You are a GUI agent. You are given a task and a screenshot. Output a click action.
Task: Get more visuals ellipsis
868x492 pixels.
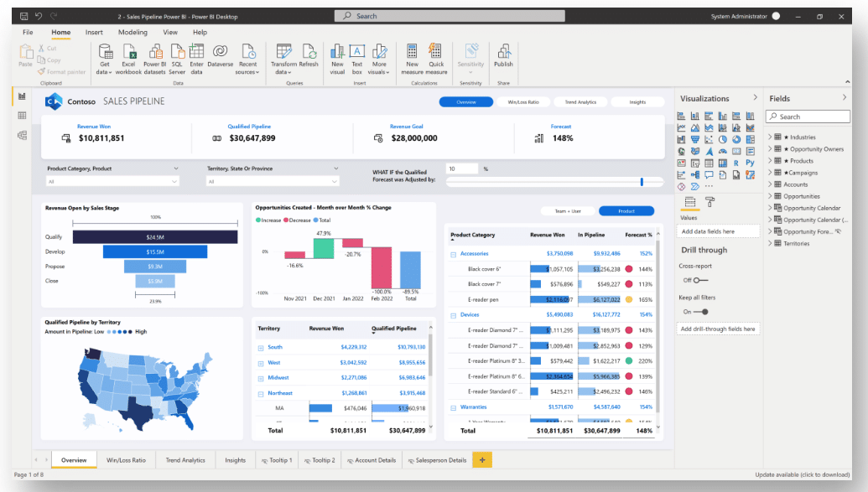coord(709,186)
